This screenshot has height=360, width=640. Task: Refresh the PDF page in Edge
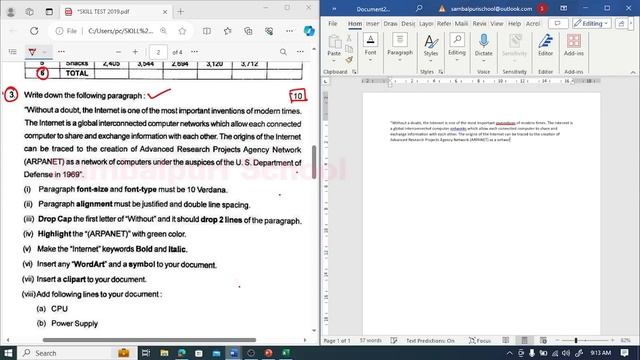pyautogui.click(x=34, y=31)
